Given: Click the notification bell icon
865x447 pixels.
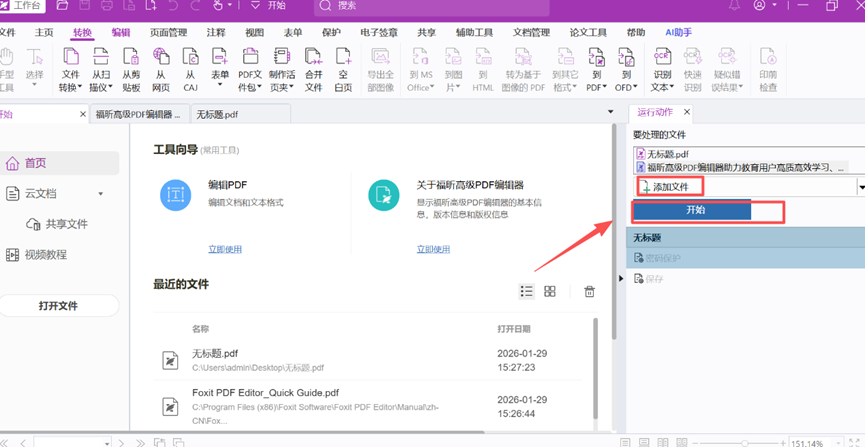Looking at the screenshot, I should click(x=734, y=6).
